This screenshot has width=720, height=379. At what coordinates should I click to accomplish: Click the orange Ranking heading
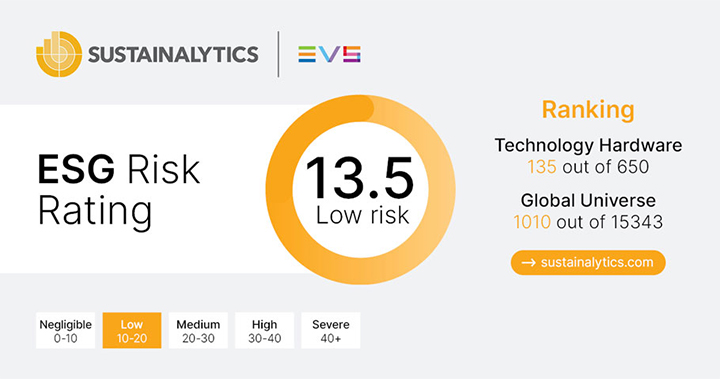pyautogui.click(x=588, y=110)
